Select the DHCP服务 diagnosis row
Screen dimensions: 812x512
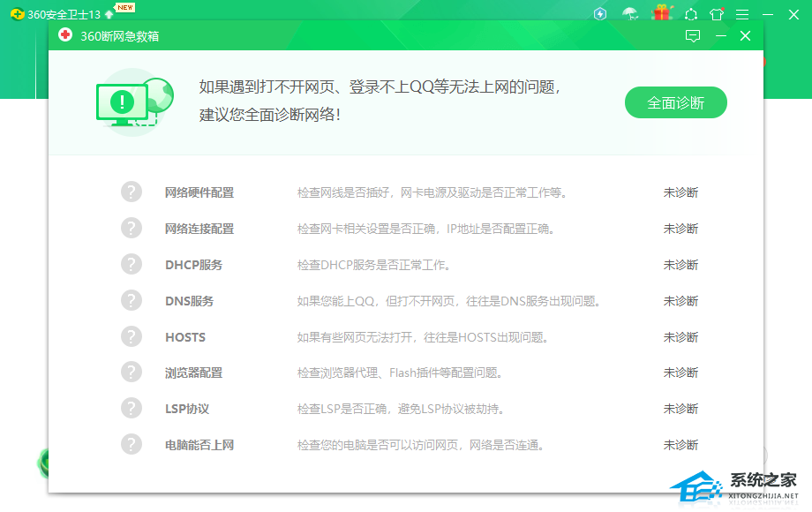coord(193,265)
